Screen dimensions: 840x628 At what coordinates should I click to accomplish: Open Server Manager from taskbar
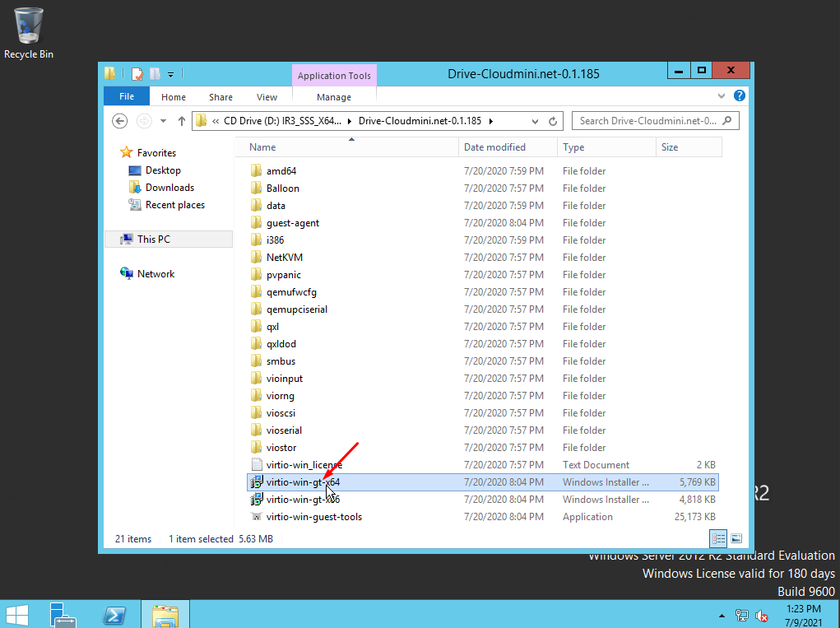point(63,615)
